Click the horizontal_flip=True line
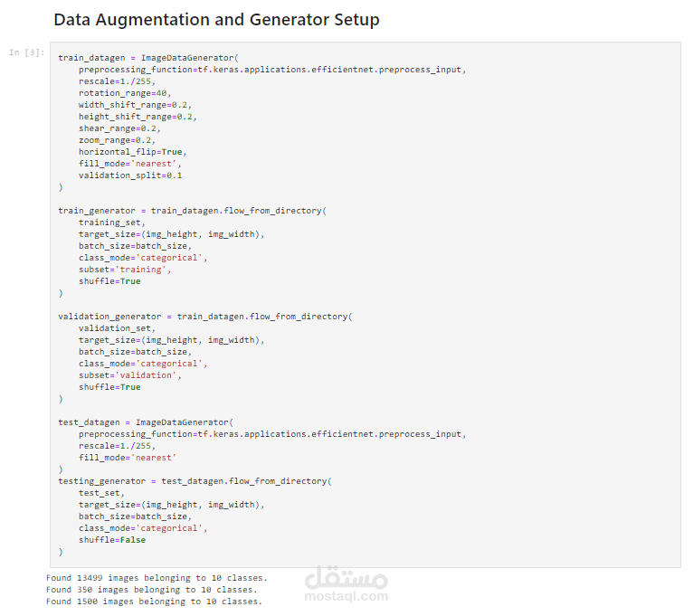 [x=132, y=152]
